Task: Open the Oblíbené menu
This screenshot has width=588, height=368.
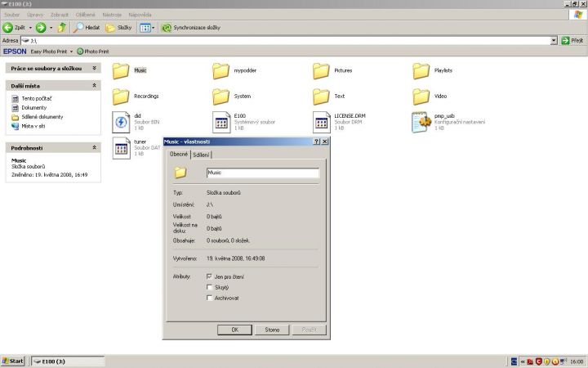Action: point(86,15)
